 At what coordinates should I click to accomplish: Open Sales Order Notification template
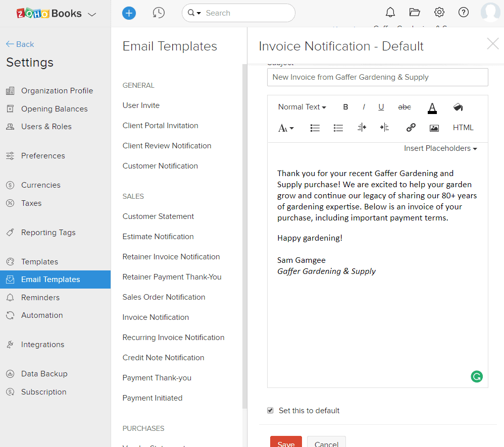164,297
